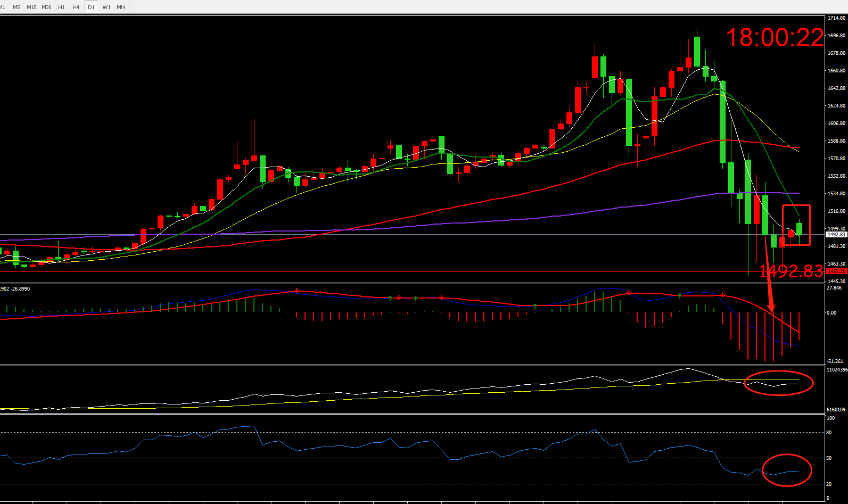Click the active D1 timeframe button
Image resolution: width=848 pixels, height=504 pixels.
[x=92, y=7]
